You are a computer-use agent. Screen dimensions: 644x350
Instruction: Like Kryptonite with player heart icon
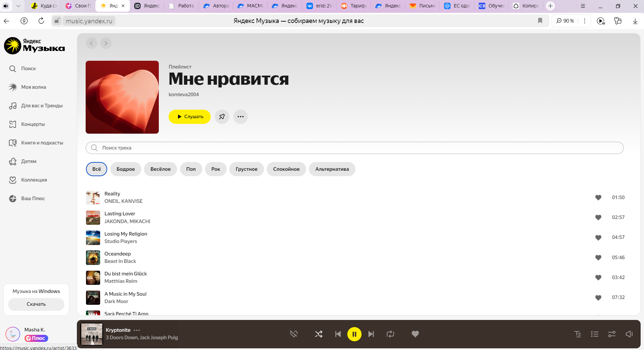click(x=415, y=334)
